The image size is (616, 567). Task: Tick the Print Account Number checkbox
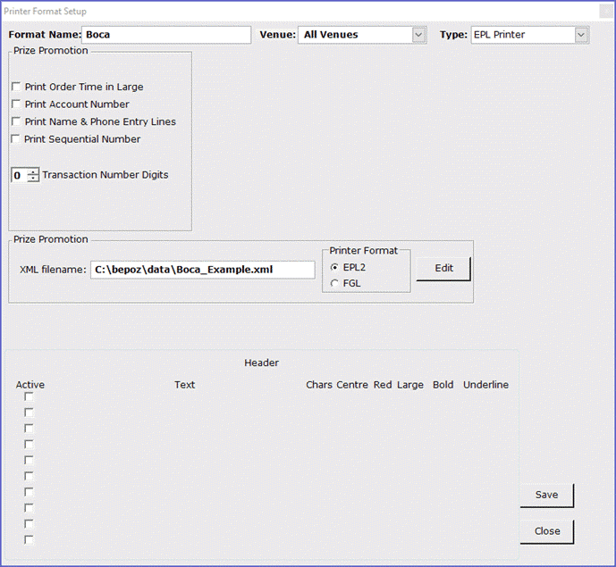click(16, 104)
